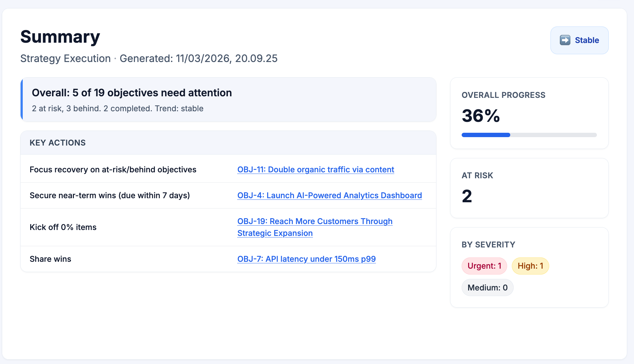Click the Share wins action text
The height and width of the screenshot is (364, 634).
50,259
